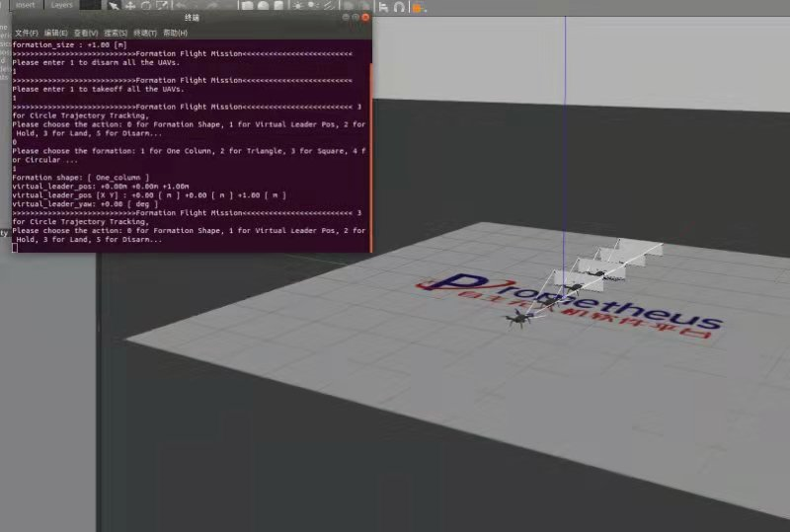This screenshot has height=532, width=790.
Task: Insert a sphere shape
Action: coord(263,6)
